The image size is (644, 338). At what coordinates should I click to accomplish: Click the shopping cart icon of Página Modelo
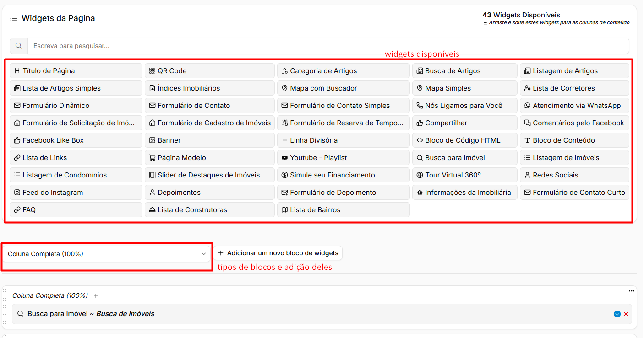coord(152,158)
